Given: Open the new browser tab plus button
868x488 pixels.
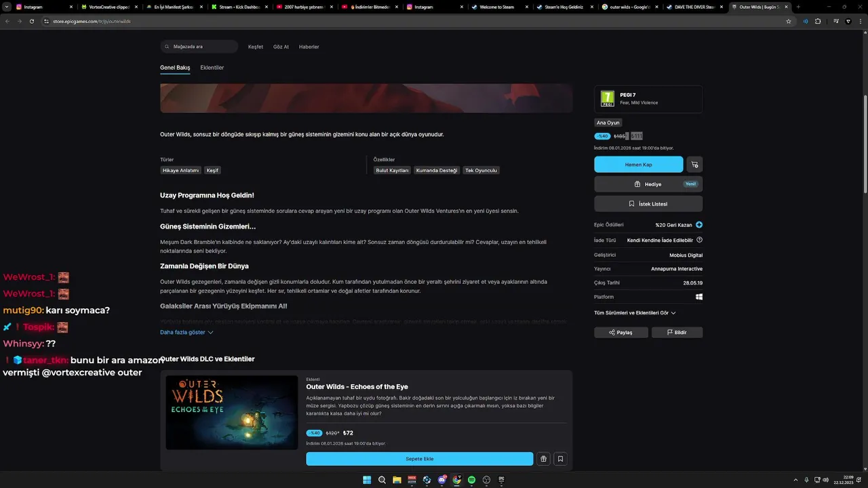Looking at the screenshot, I should [x=797, y=7].
